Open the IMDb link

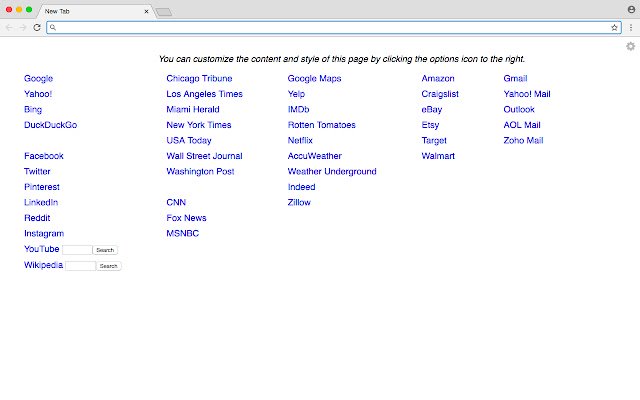coord(298,109)
